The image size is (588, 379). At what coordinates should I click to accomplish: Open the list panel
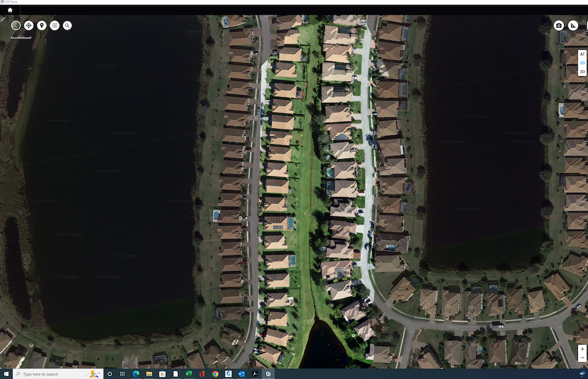click(54, 25)
